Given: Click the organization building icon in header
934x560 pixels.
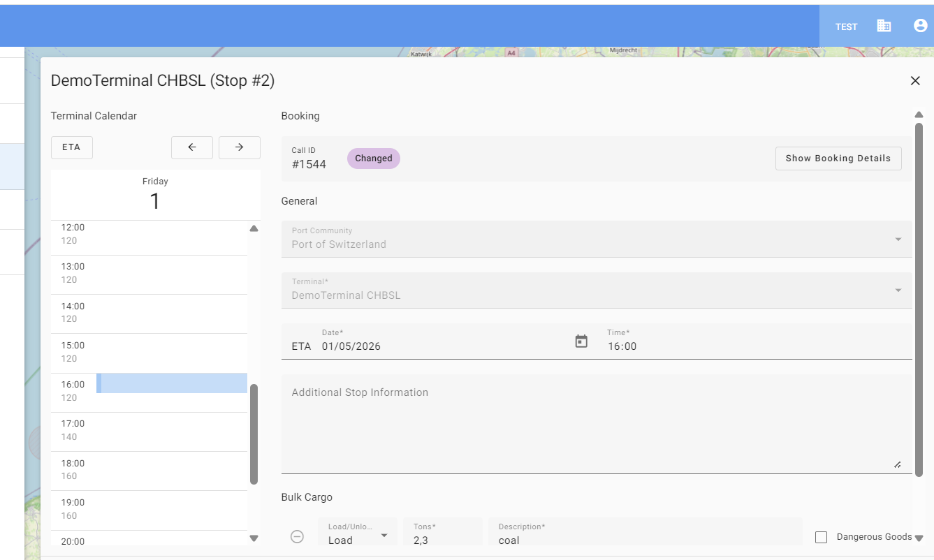Looking at the screenshot, I should pos(884,26).
